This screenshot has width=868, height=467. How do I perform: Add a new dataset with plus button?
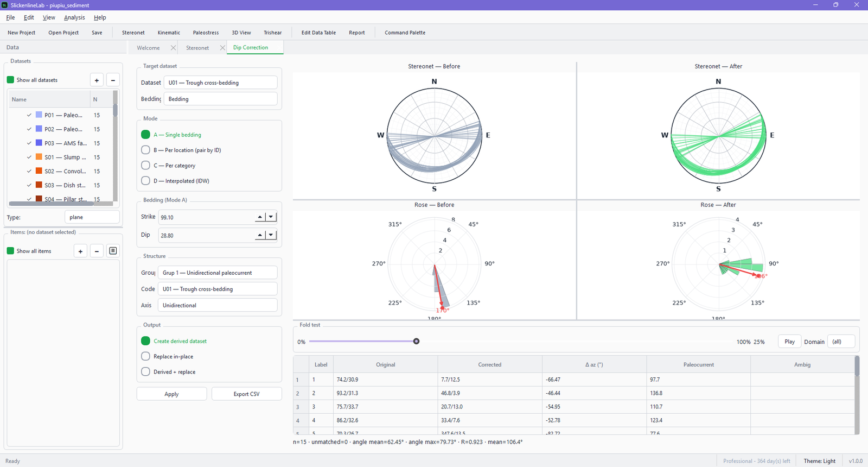click(x=97, y=80)
